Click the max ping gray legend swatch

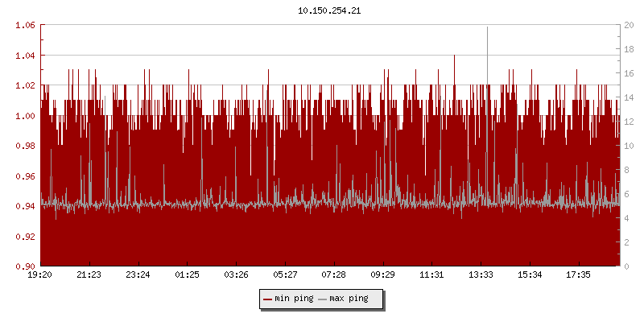pyautogui.click(x=323, y=299)
